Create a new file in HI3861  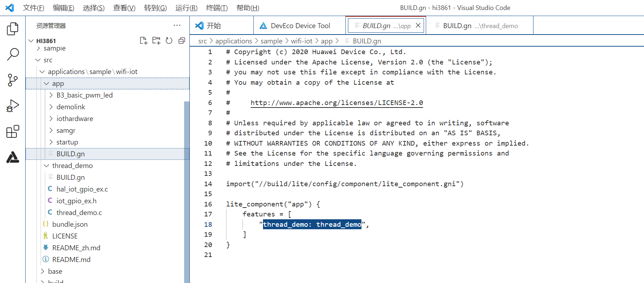(144, 41)
